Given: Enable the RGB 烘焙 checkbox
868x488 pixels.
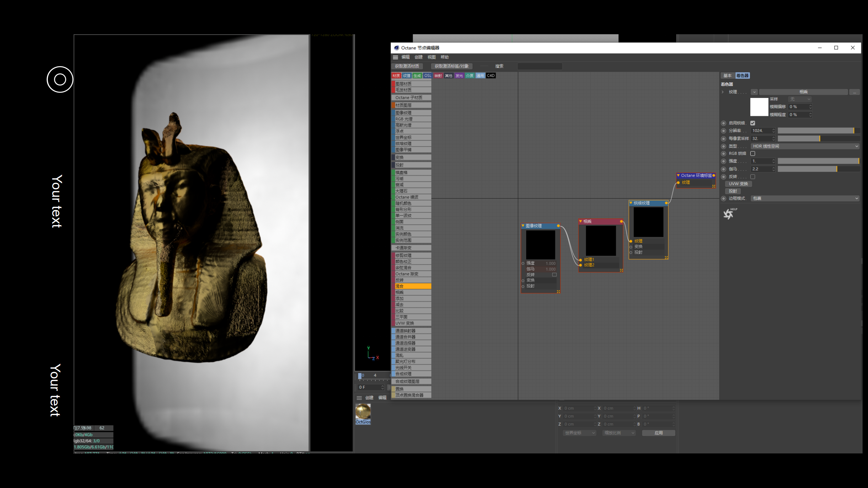Looking at the screenshot, I should pyautogui.click(x=753, y=154).
